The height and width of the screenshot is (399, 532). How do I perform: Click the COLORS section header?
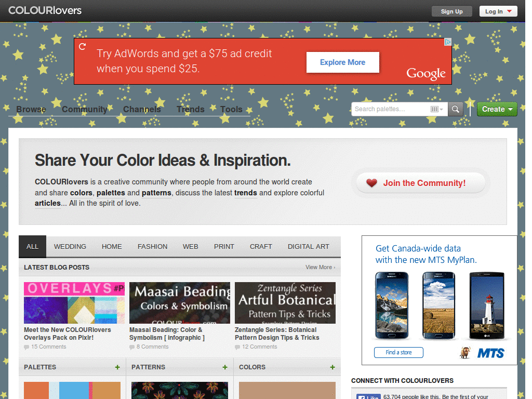[x=252, y=367]
